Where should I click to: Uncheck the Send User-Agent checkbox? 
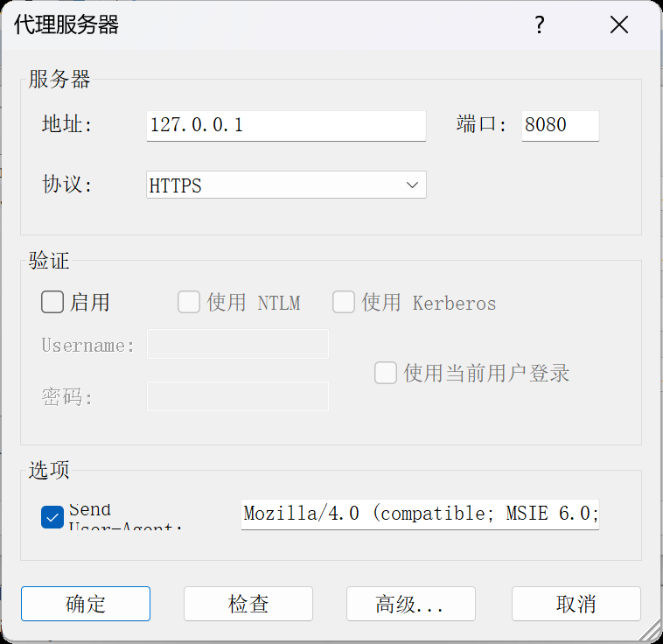point(53,518)
